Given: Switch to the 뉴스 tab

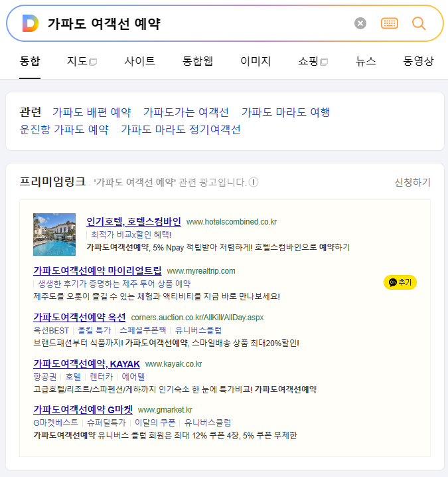Looking at the screenshot, I should coord(366,61).
